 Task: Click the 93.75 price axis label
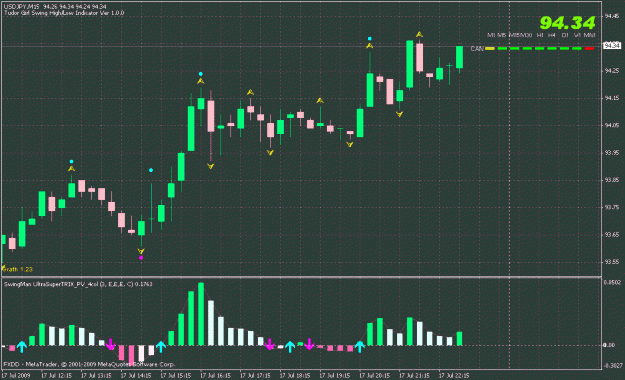pos(611,207)
